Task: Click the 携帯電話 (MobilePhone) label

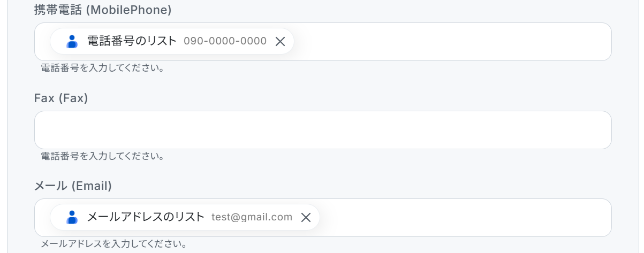Action: (x=103, y=10)
